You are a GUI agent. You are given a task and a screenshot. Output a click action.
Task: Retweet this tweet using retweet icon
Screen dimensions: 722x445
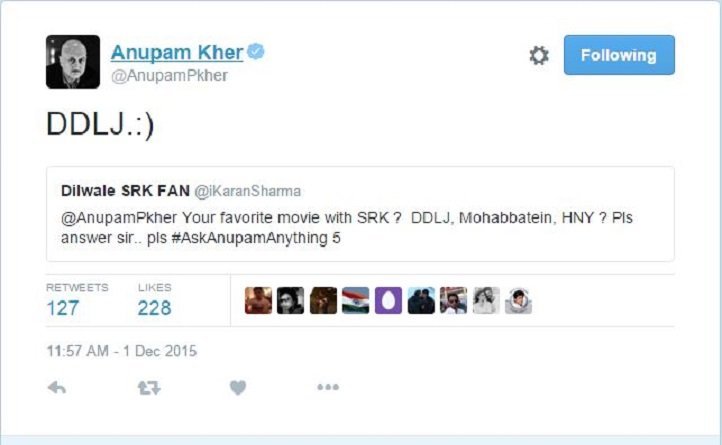coord(149,388)
